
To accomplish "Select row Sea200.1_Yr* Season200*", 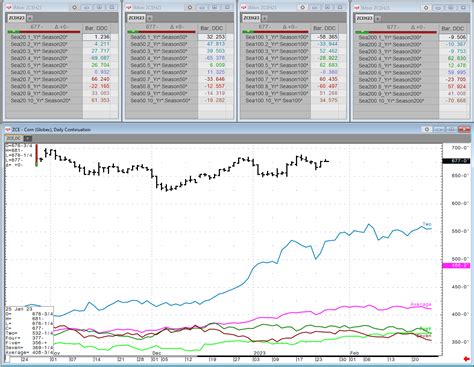I will (396, 38).
